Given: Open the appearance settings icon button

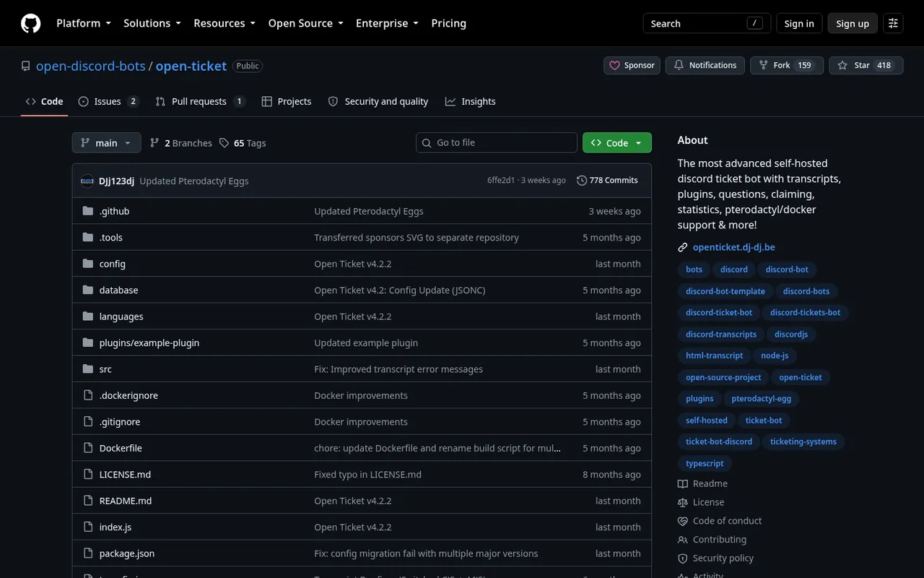Looking at the screenshot, I should (x=893, y=23).
